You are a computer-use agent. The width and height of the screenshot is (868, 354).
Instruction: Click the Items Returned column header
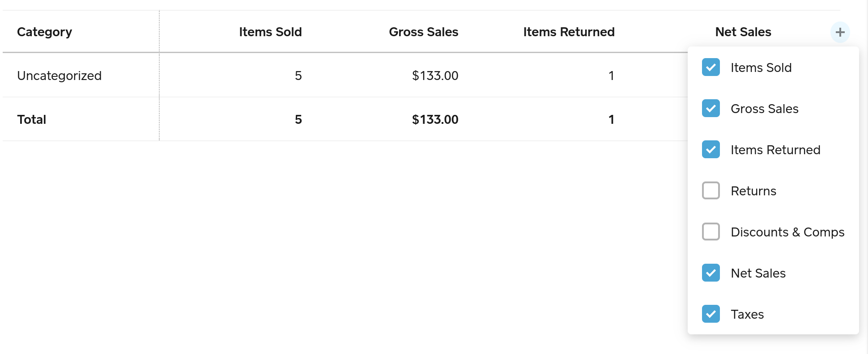569,32
